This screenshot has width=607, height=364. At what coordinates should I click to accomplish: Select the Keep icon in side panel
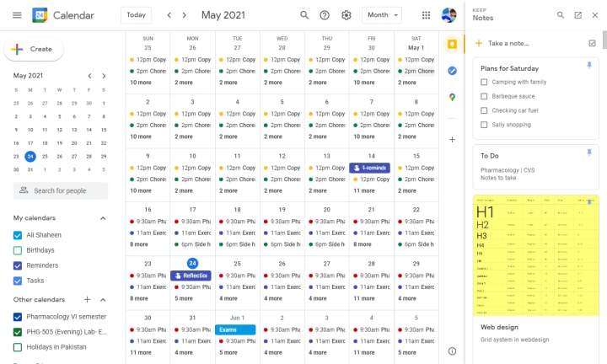[452, 44]
